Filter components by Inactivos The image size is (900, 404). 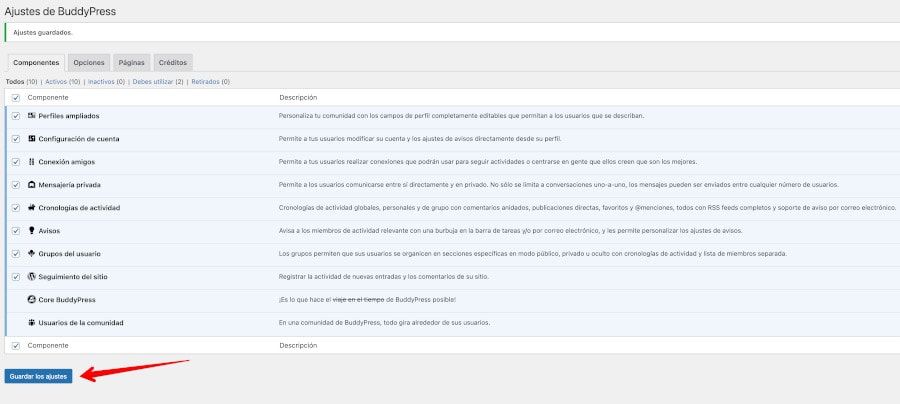101,82
